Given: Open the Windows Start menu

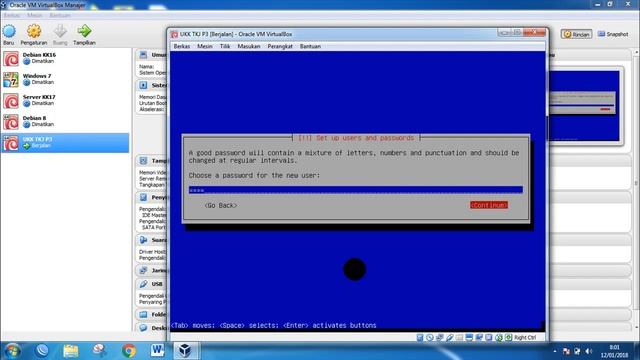Looking at the screenshot, I should 12,351.
